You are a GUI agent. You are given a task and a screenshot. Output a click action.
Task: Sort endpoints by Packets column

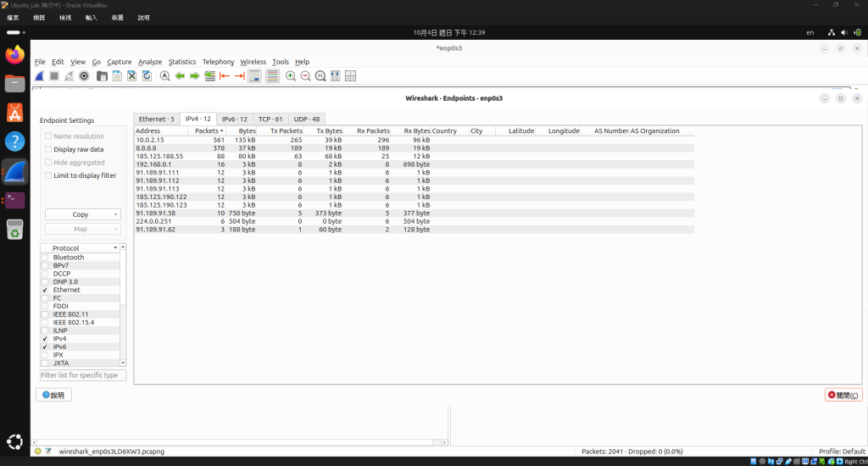(x=207, y=131)
